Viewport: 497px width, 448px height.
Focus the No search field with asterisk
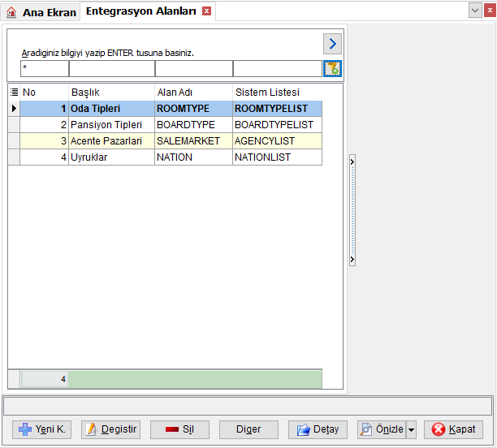(x=45, y=68)
